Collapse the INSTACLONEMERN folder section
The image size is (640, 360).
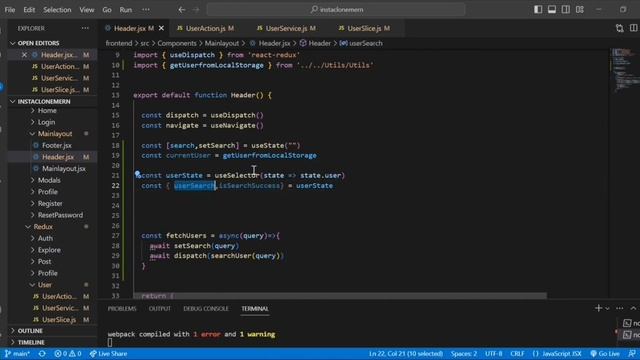[x=44, y=101]
